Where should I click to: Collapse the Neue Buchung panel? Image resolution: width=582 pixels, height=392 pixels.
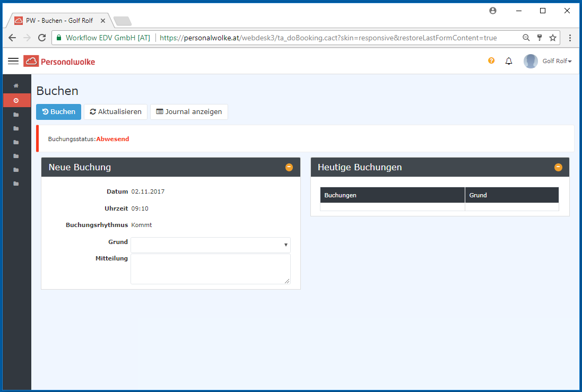[289, 167]
